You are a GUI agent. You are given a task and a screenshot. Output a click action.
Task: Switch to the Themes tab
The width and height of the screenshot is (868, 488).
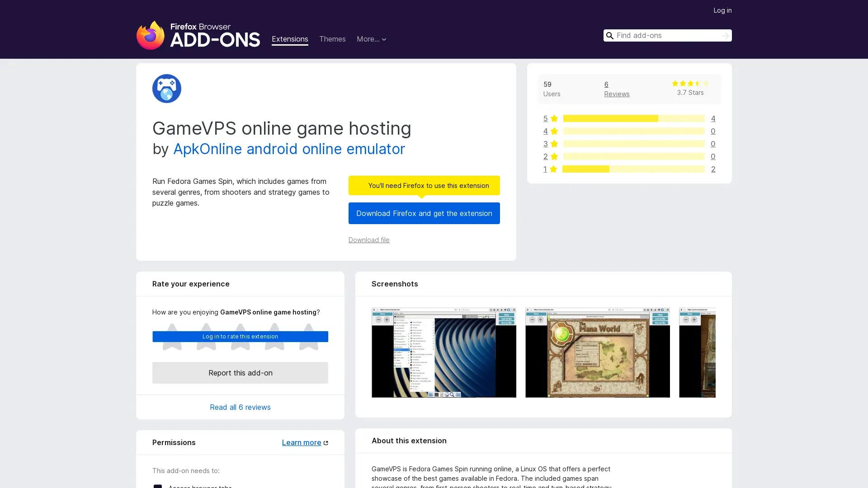332,39
